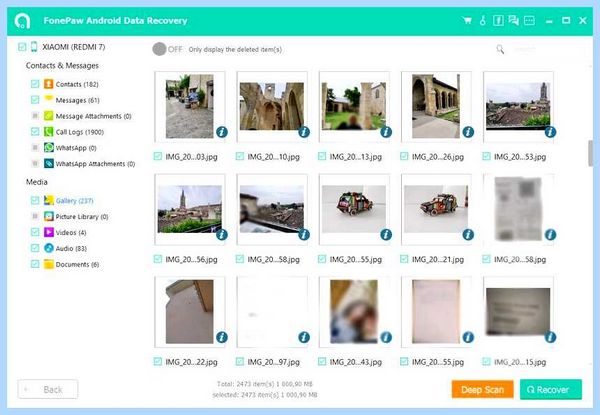The height and width of the screenshot is (415, 600).
Task: Uncheck the Messages (61) checkbox
Action: 35,100
